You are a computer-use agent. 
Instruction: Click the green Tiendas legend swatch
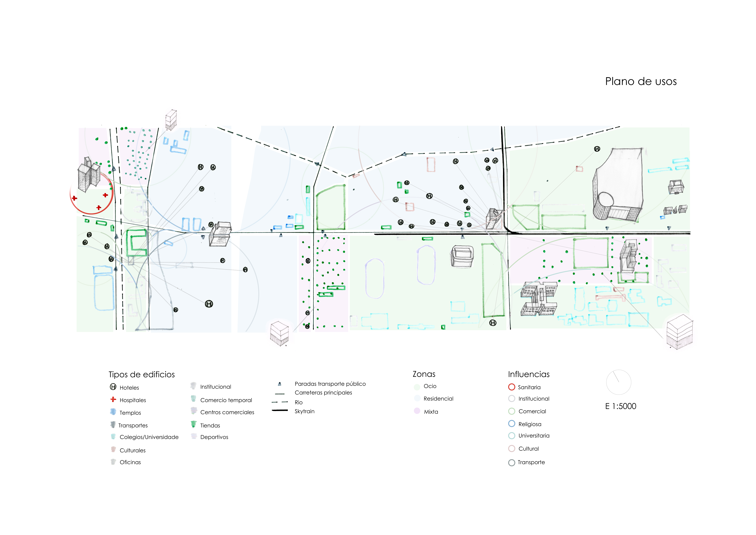(194, 424)
